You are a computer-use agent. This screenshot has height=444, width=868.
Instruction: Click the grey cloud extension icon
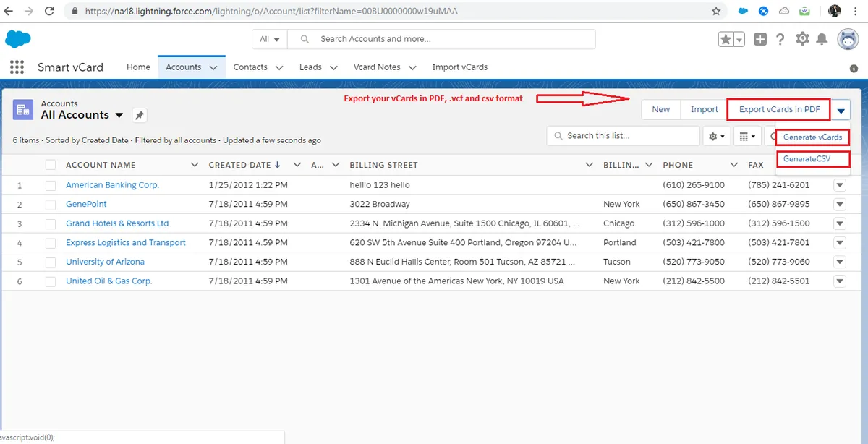[x=784, y=12]
